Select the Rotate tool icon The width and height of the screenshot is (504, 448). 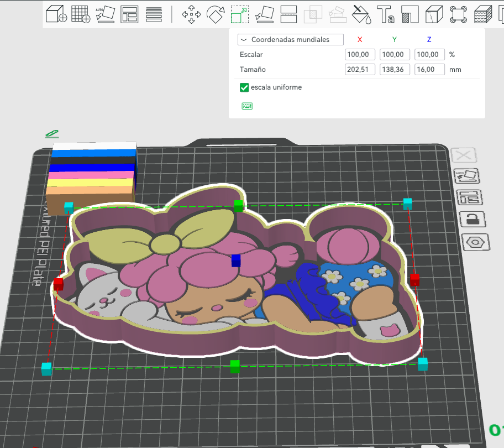coord(216,14)
